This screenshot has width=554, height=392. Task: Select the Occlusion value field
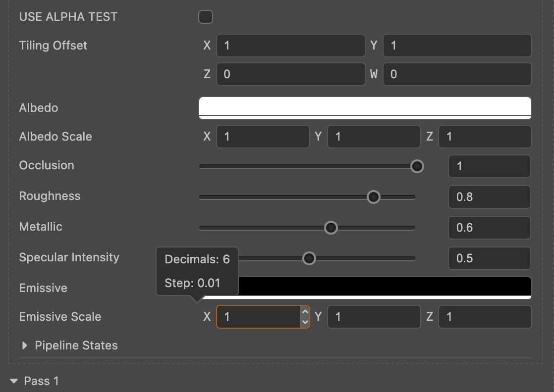489,166
